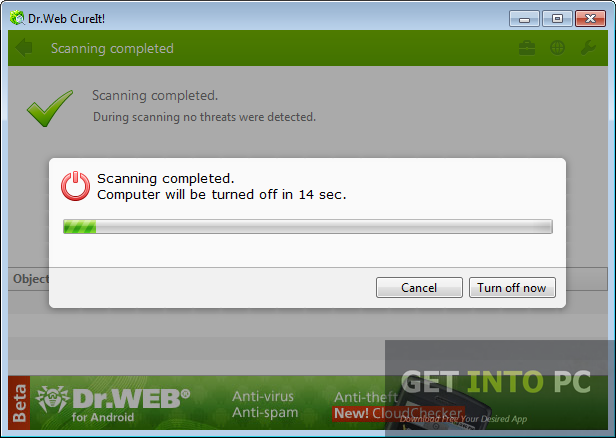Image resolution: width=616 pixels, height=438 pixels.
Task: Click the large green checkmark icon
Action: tap(50, 108)
